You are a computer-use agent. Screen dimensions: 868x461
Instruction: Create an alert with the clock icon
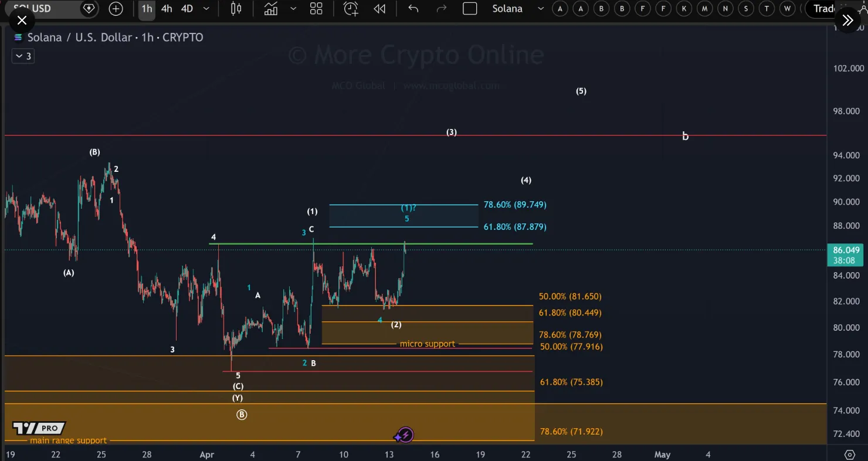click(x=351, y=9)
